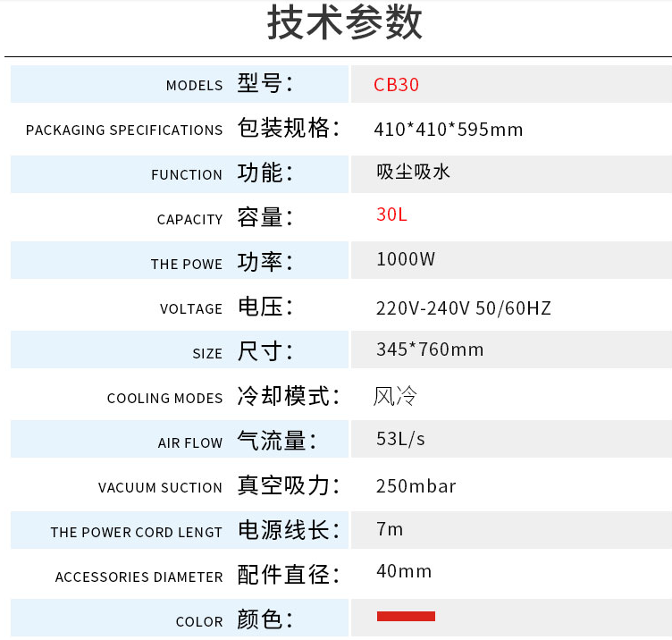Click the size value 345*760mm
The width and height of the screenshot is (672, 640).
tap(430, 349)
